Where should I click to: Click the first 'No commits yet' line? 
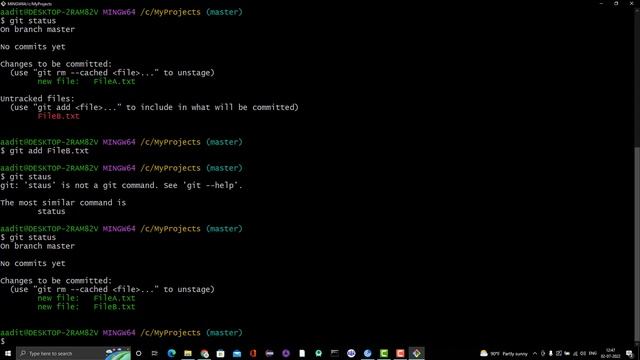(33, 47)
